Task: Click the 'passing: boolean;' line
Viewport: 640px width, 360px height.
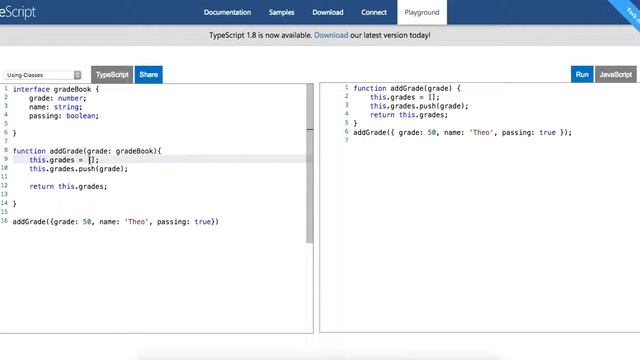Action: [x=64, y=116]
